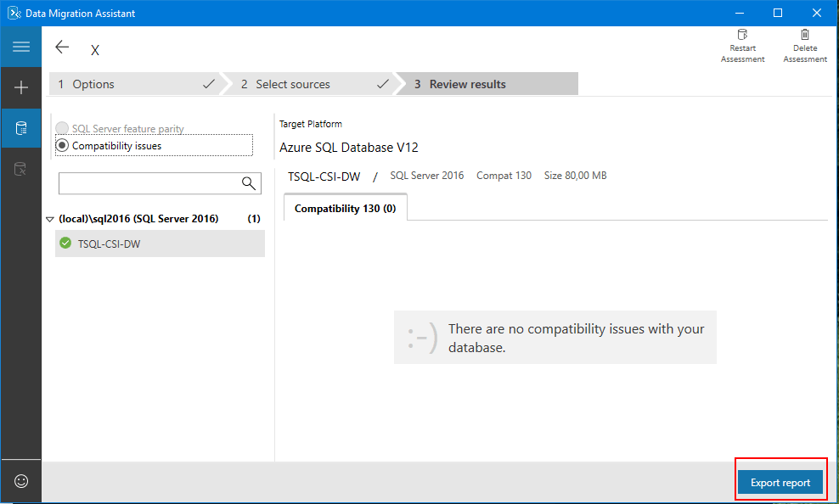
Task: Open the hamburger navigation menu
Action: click(x=20, y=46)
